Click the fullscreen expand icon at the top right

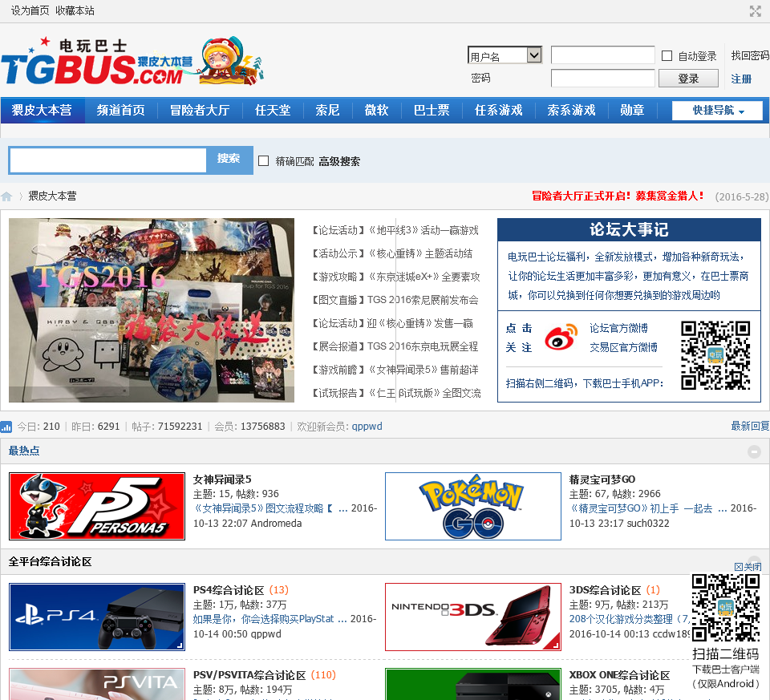[756, 10]
